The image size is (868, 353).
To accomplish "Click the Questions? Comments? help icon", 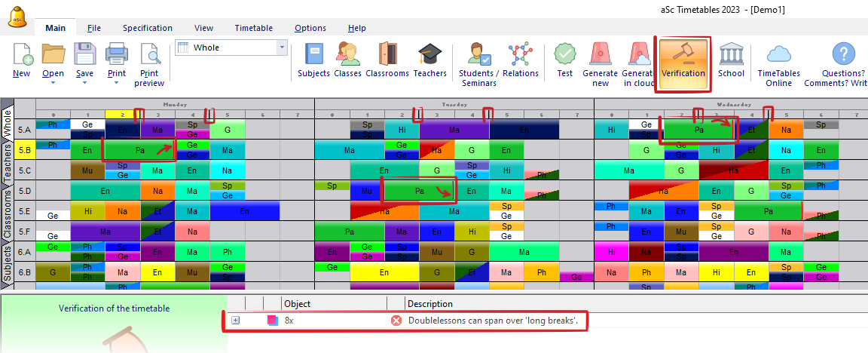I will click(x=843, y=54).
